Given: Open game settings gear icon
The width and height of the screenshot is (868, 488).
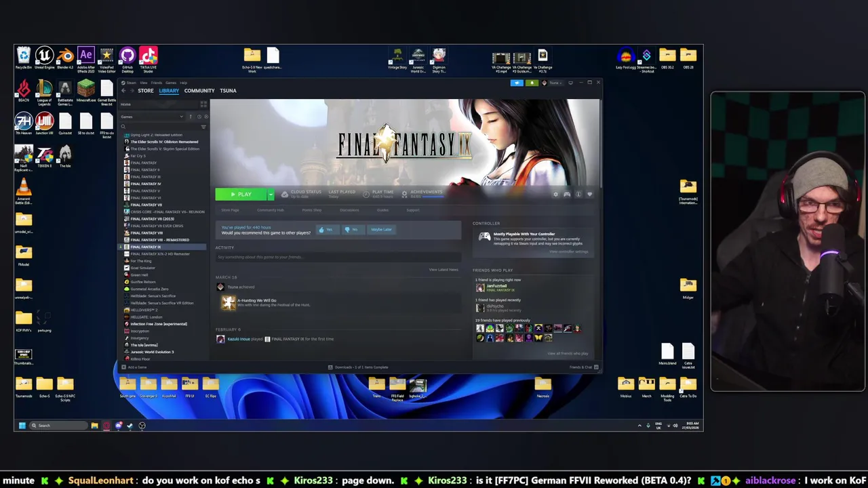Looking at the screenshot, I should (x=555, y=195).
